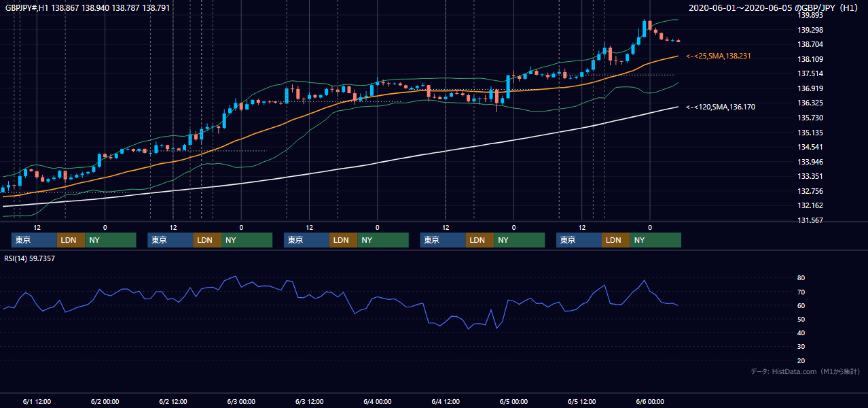
Task: Click price axis label 132.162
Action: point(810,205)
